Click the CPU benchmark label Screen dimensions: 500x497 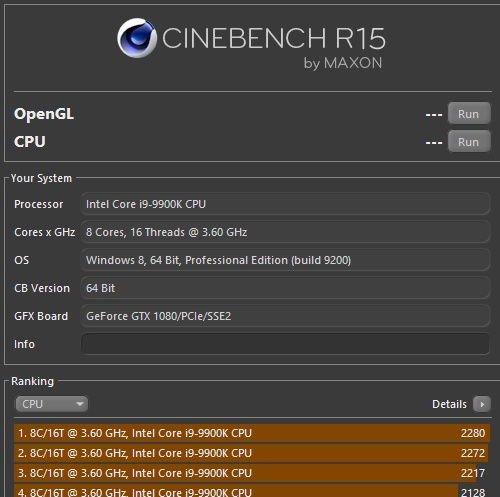[30, 141]
